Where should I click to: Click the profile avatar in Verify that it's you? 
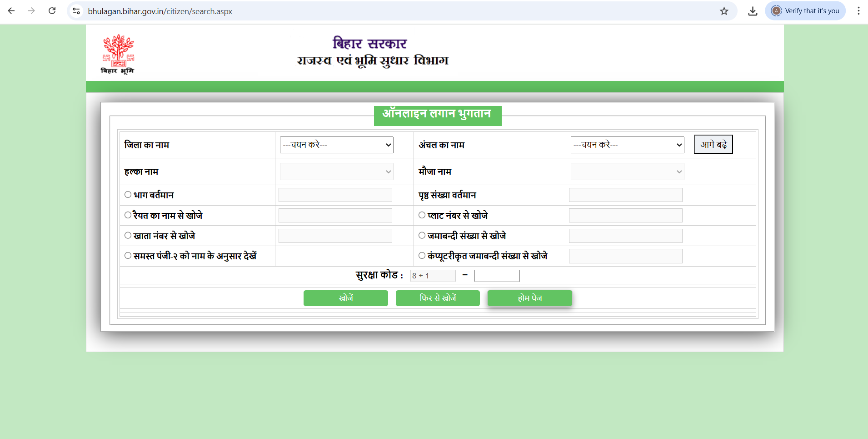(778, 11)
